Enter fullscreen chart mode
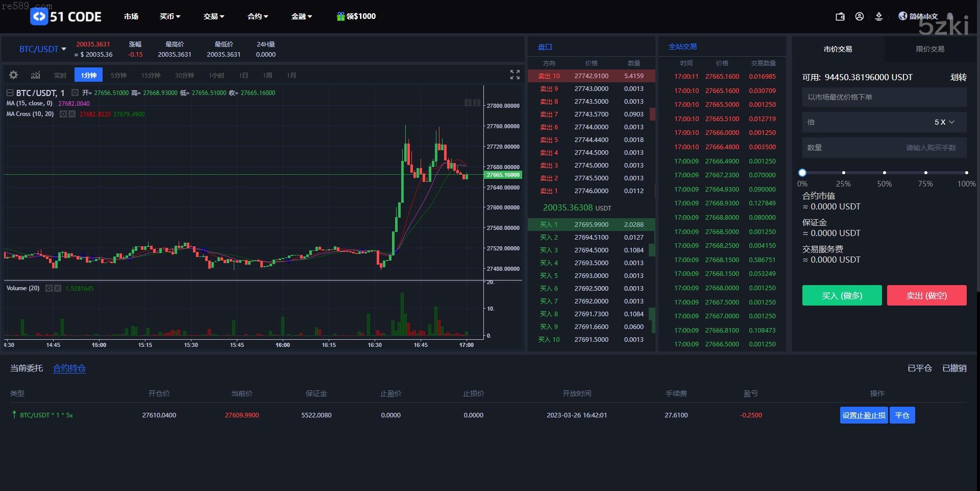The width and height of the screenshot is (980, 491). [x=514, y=75]
